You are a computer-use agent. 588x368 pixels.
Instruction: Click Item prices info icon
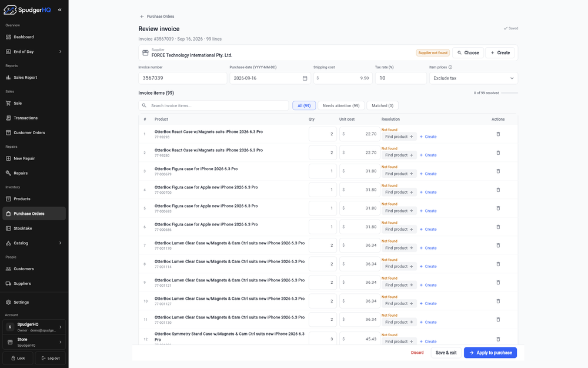tap(450, 67)
